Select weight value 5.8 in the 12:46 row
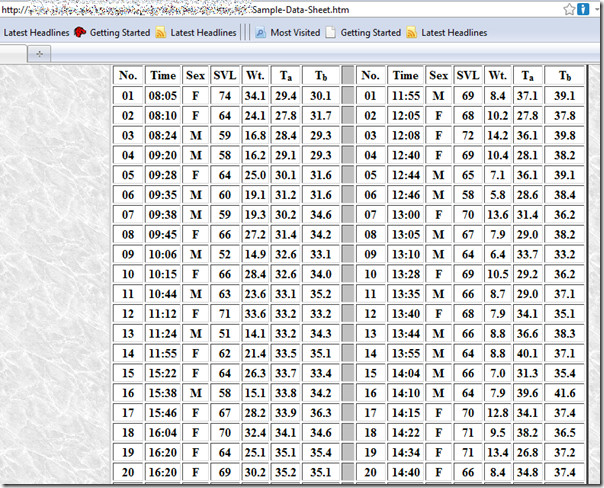Screen dimensions: 604x488 point(498,195)
